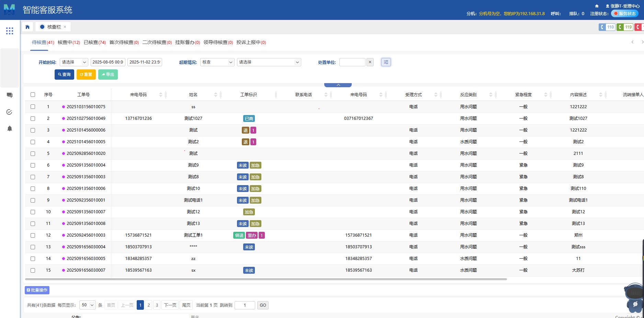Viewport: 644px width, 318px height.
Task: Open the notification bell sidebar icon
Action: pyautogui.click(x=10, y=128)
